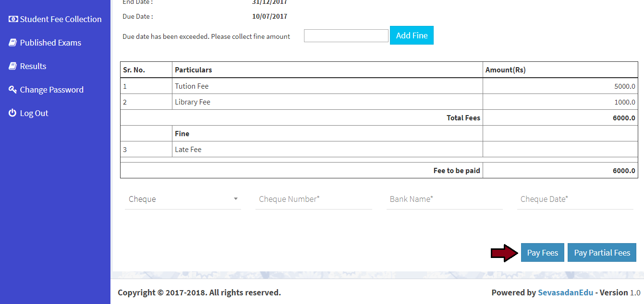Click the Bank Name text field
Image resolution: width=644 pixels, height=304 pixels.
coord(444,199)
